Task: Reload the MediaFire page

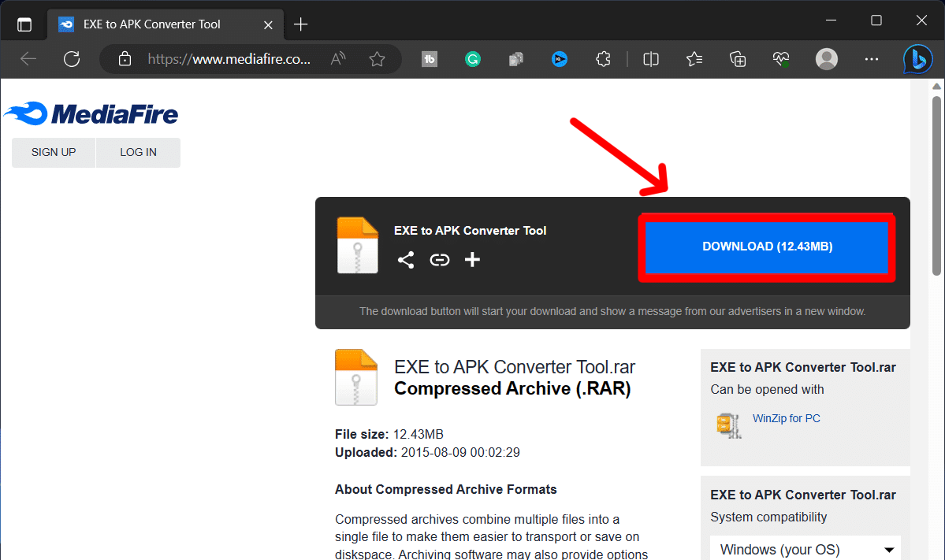Action: (x=72, y=58)
